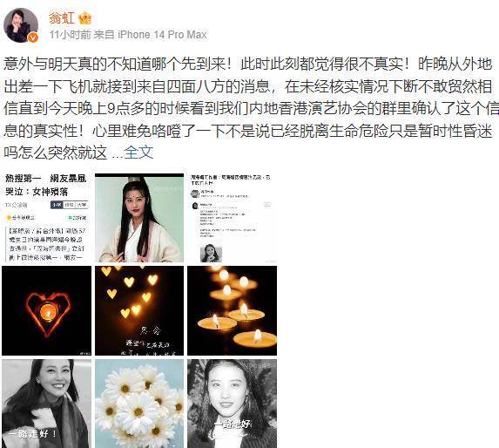Click the iPhone 14 Pro Max source link
The width and height of the screenshot is (499, 448).
point(162,34)
